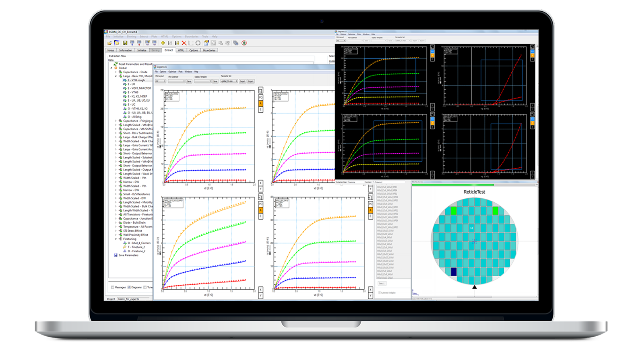Click the Reset Parameters and Results icon
Screen dimensions: 644x362
116,64
